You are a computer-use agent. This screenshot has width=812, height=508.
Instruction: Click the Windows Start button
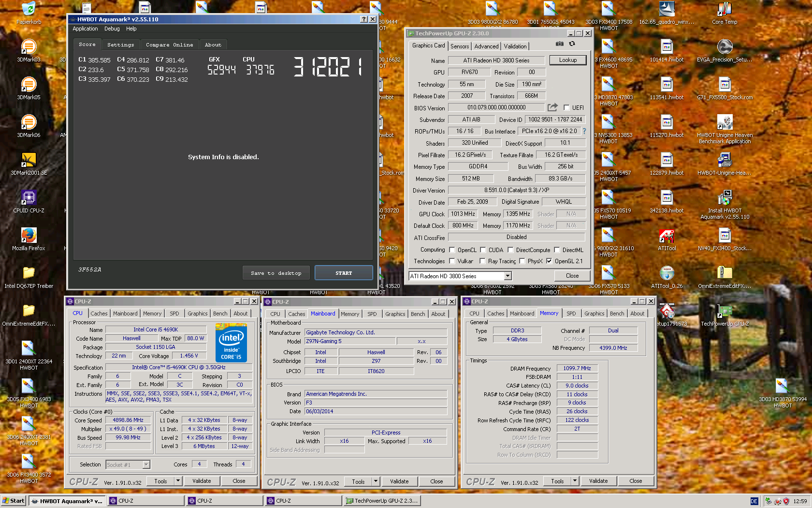tap(13, 501)
